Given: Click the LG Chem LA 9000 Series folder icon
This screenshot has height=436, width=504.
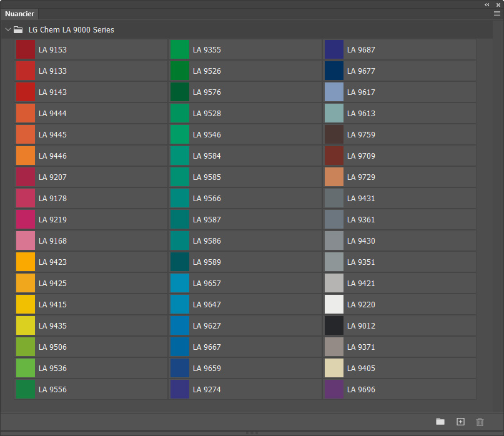Looking at the screenshot, I should [18, 30].
